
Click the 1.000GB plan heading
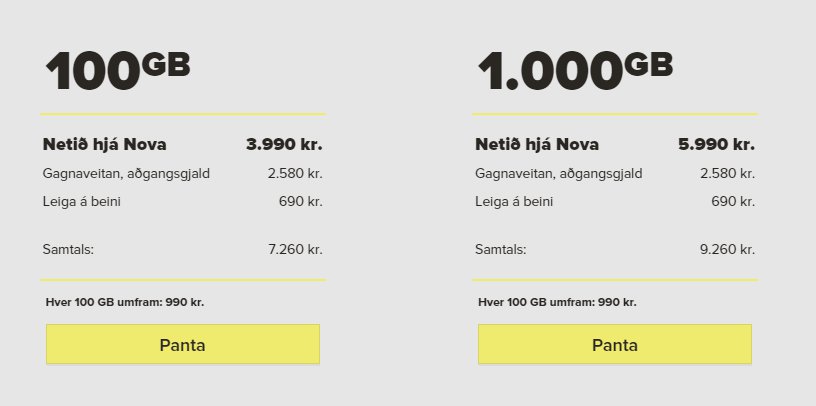click(574, 72)
